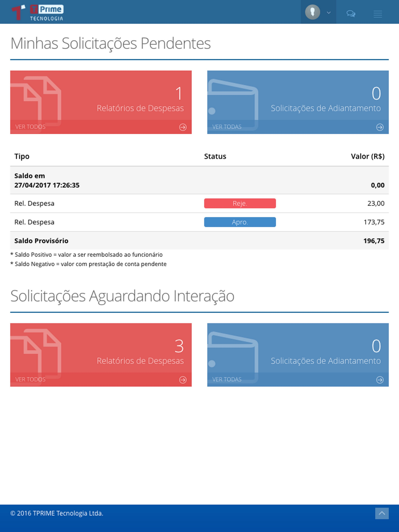Viewport: 399px width, 532px height.
Task: Click the red Reje. status badge
Action: 240,203
